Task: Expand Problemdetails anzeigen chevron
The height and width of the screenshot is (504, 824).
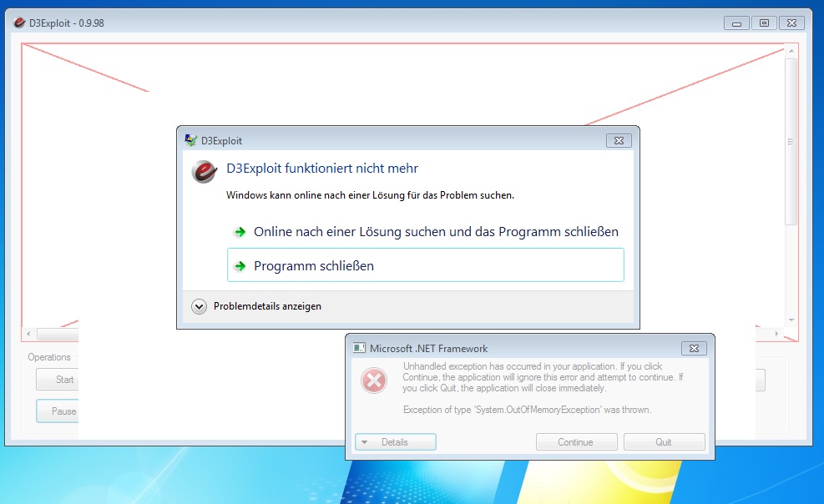Action: [200, 306]
